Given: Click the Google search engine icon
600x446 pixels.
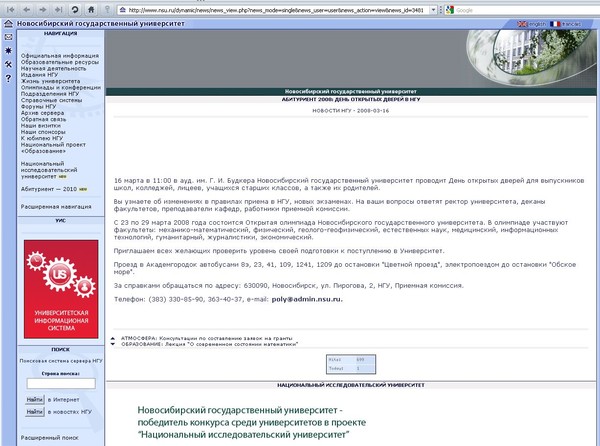Looking at the screenshot, I should 450,10.
